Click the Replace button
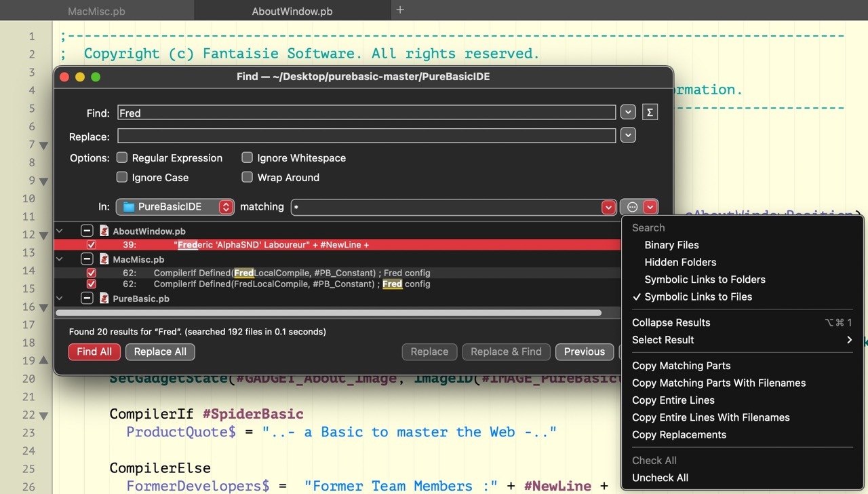Image resolution: width=868 pixels, height=494 pixels. 429,351
